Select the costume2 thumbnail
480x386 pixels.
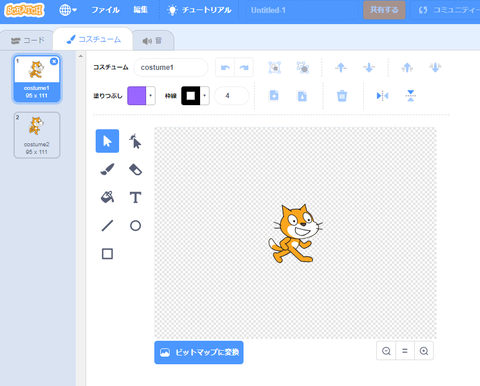[x=37, y=135]
